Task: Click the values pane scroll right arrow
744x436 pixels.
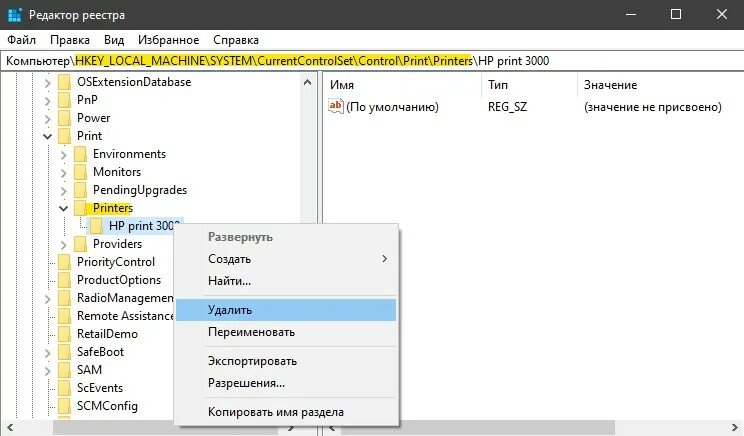Action: point(735,428)
